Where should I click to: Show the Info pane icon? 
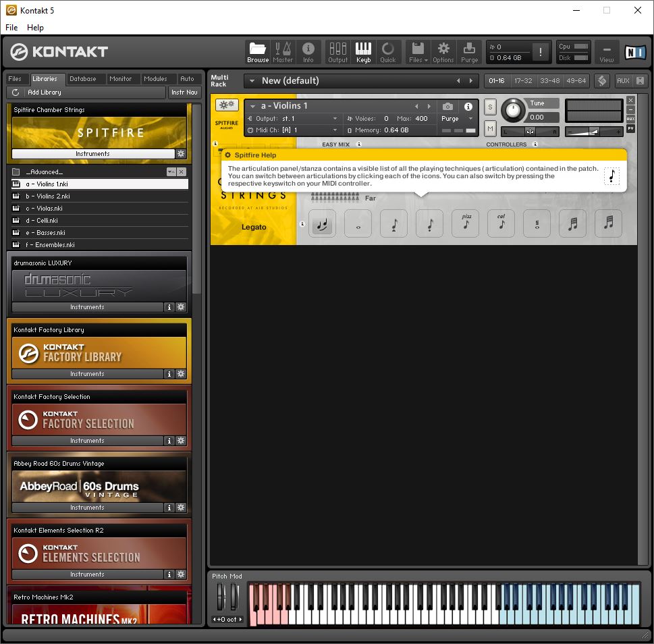pos(308,52)
